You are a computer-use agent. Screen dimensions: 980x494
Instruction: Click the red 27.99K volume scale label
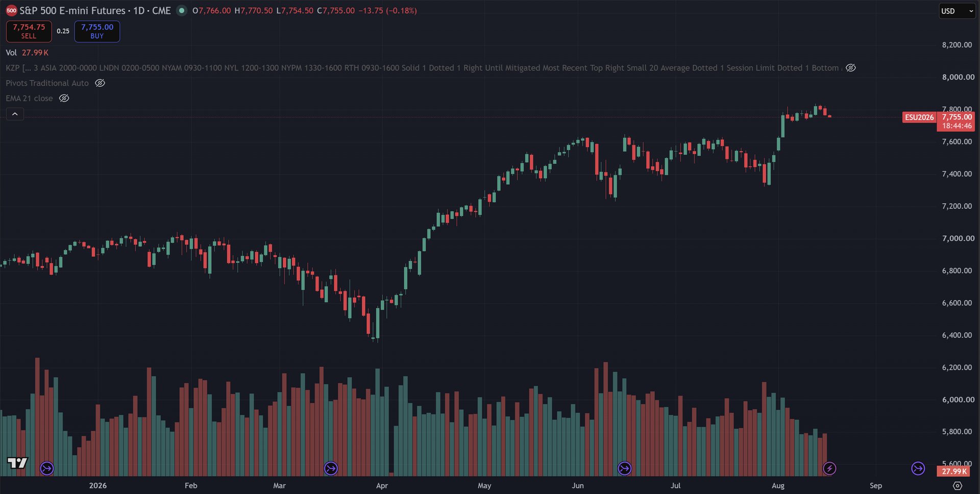(954, 472)
